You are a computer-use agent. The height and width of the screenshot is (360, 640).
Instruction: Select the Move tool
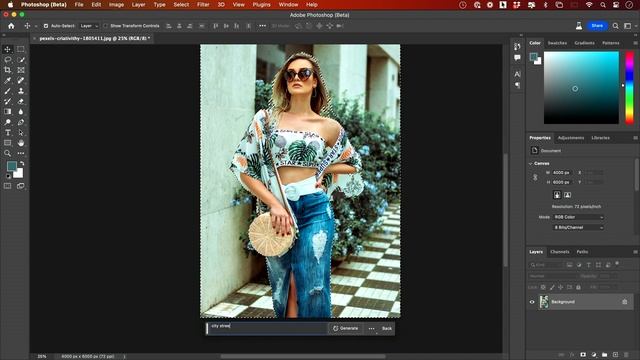coord(7,49)
